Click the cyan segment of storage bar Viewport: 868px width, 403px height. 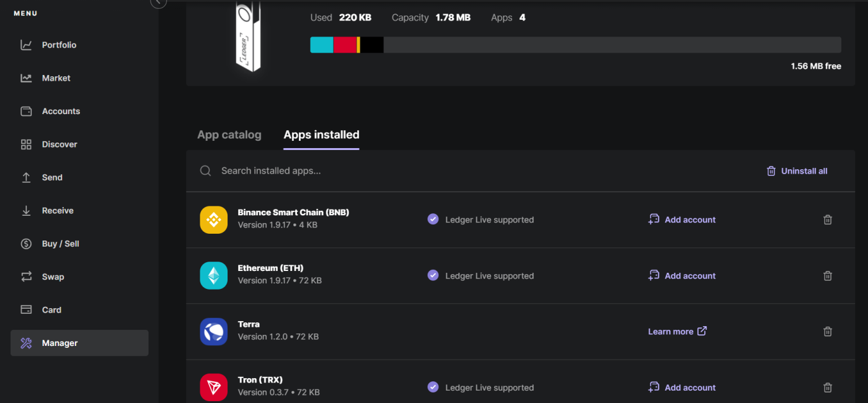coord(322,45)
